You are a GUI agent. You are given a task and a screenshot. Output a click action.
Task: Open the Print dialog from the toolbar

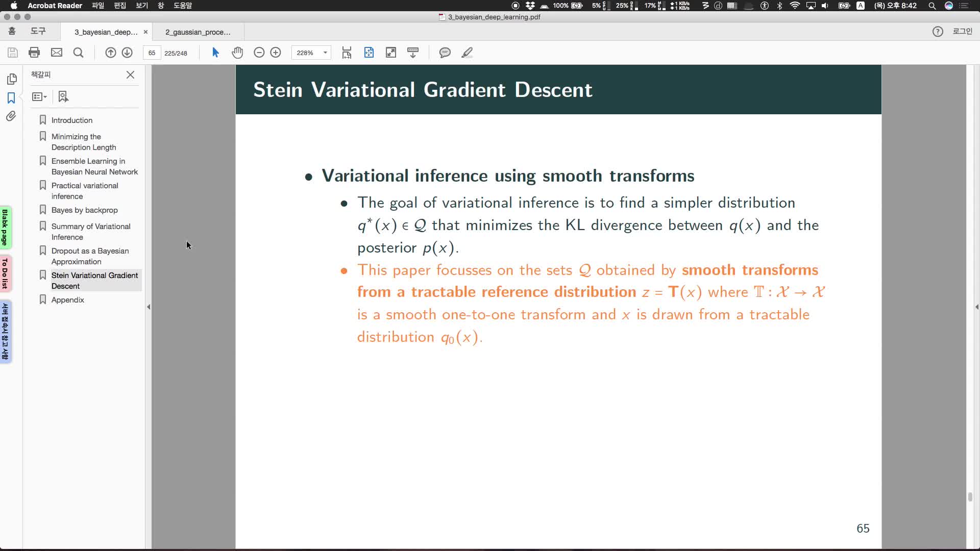(x=34, y=53)
